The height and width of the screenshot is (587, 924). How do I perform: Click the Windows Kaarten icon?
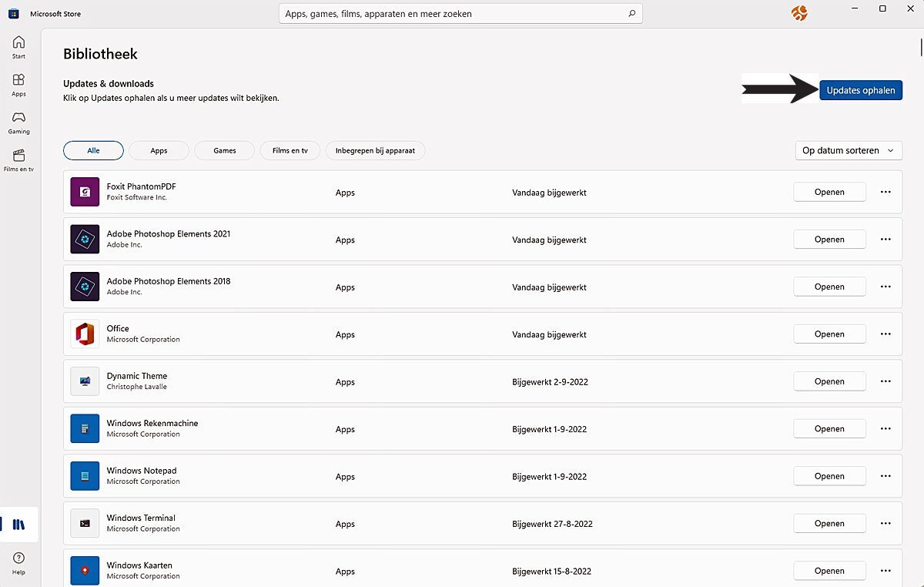pyautogui.click(x=85, y=571)
